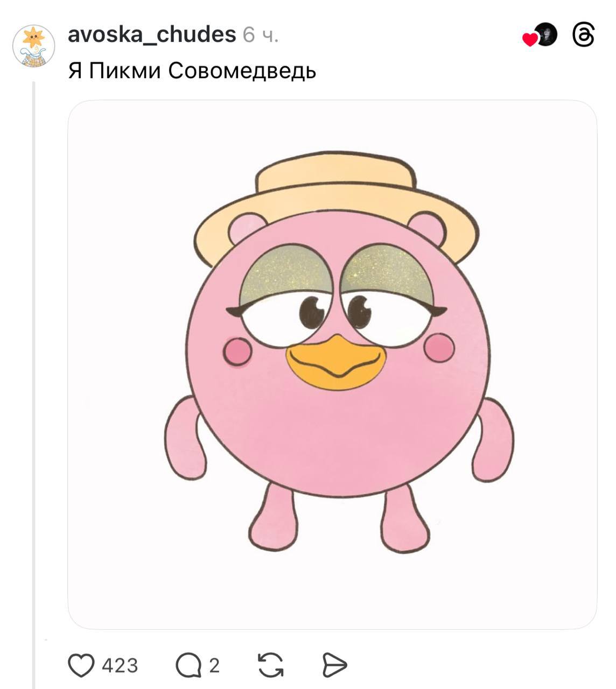Open the replies count showing 2

[214, 666]
